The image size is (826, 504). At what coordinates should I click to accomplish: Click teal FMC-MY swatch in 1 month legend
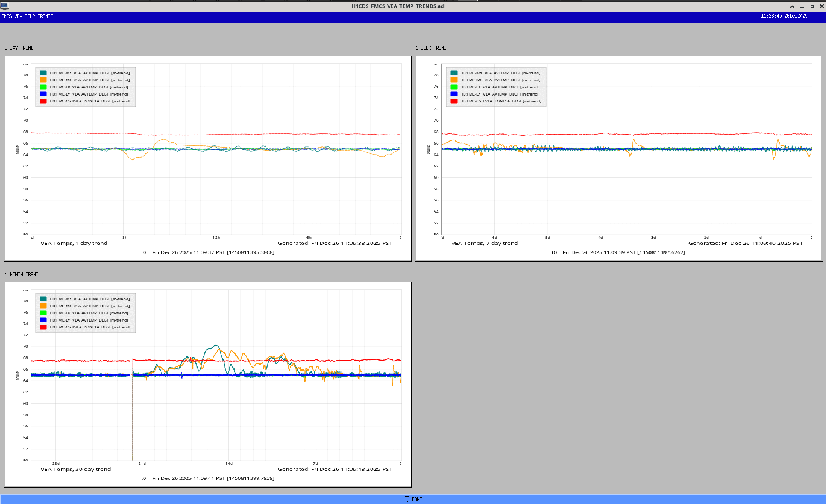pos(43,299)
